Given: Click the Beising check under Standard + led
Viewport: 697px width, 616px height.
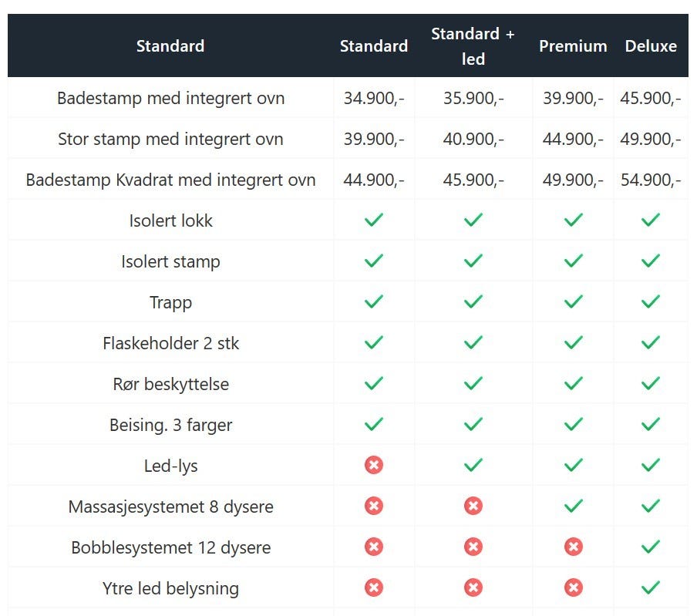Looking at the screenshot, I should (473, 424).
